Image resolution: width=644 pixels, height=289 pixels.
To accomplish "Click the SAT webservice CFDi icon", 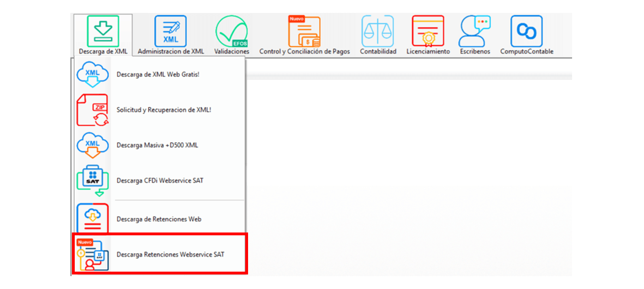I will 93,180.
